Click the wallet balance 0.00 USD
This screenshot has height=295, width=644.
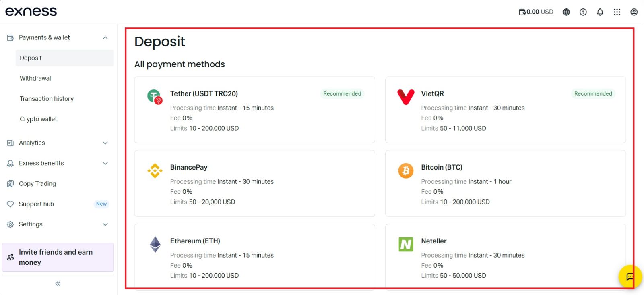(536, 12)
